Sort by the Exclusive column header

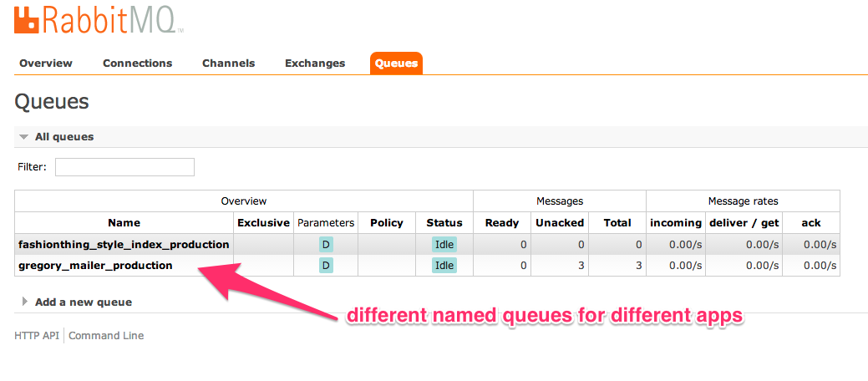[x=263, y=223]
